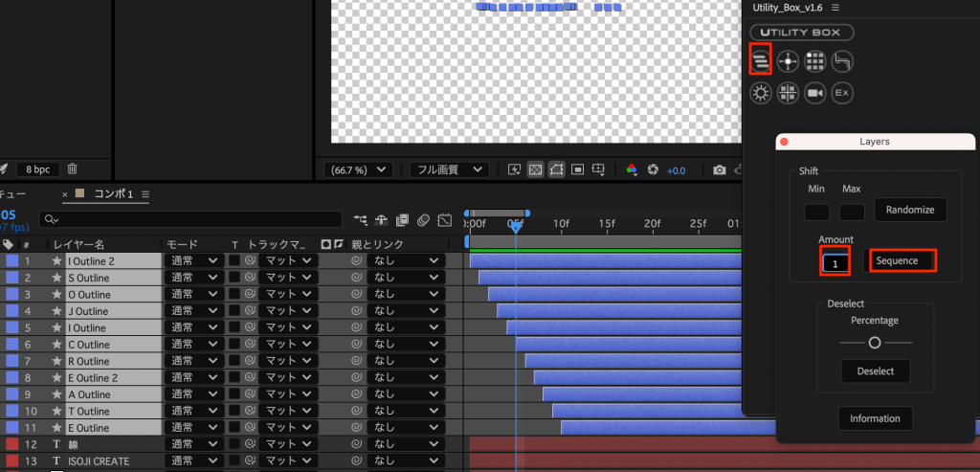
Task: Take a snapshot with the viewer camera icon
Action: (x=720, y=169)
